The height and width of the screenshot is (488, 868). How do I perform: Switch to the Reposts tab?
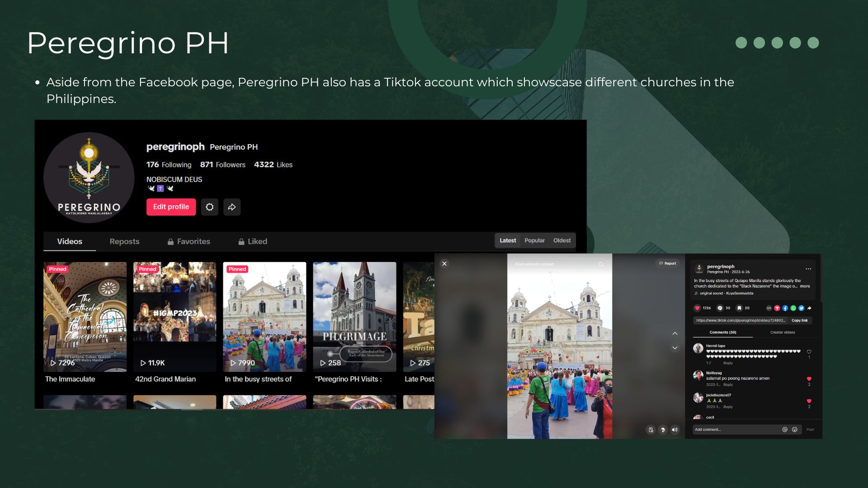pyautogui.click(x=124, y=241)
